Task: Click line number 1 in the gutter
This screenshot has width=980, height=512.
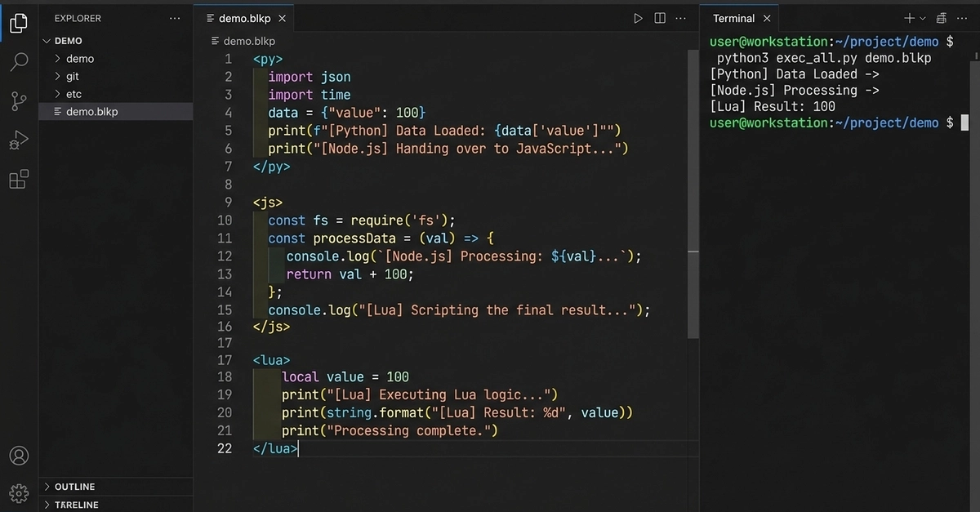Action: pyautogui.click(x=228, y=59)
